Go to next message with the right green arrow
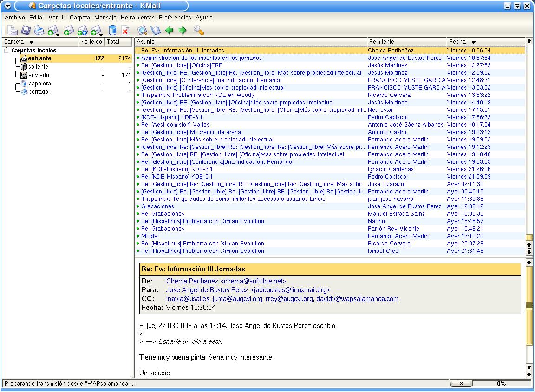The height and width of the screenshot is (392, 535). click(x=183, y=31)
